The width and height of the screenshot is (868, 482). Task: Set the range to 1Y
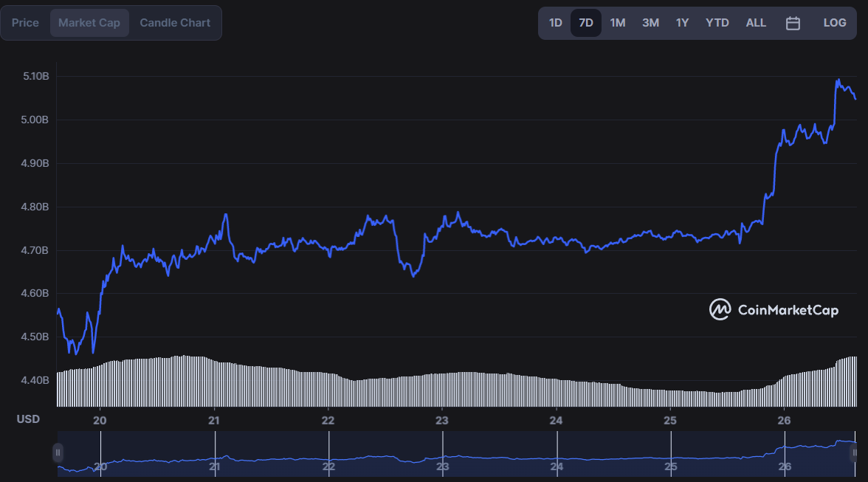point(682,23)
